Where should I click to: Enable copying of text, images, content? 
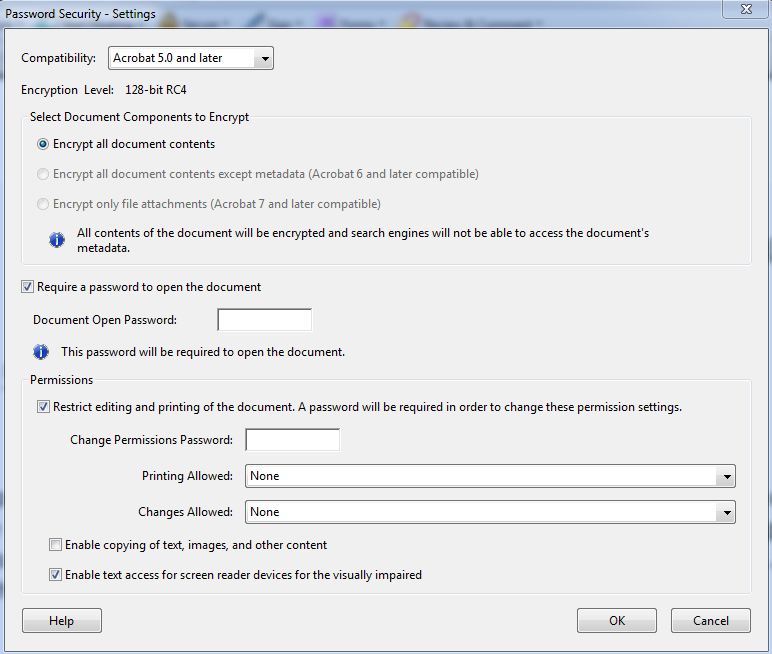click(55, 545)
